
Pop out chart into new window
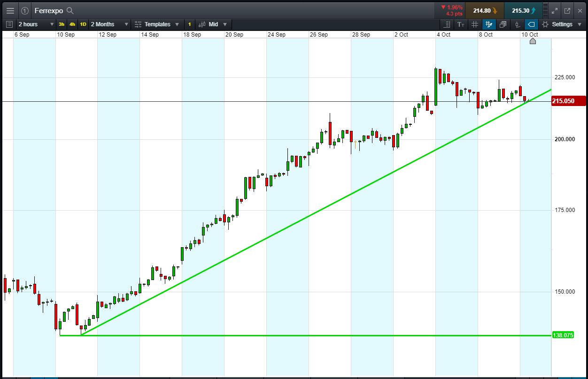tap(567, 10)
